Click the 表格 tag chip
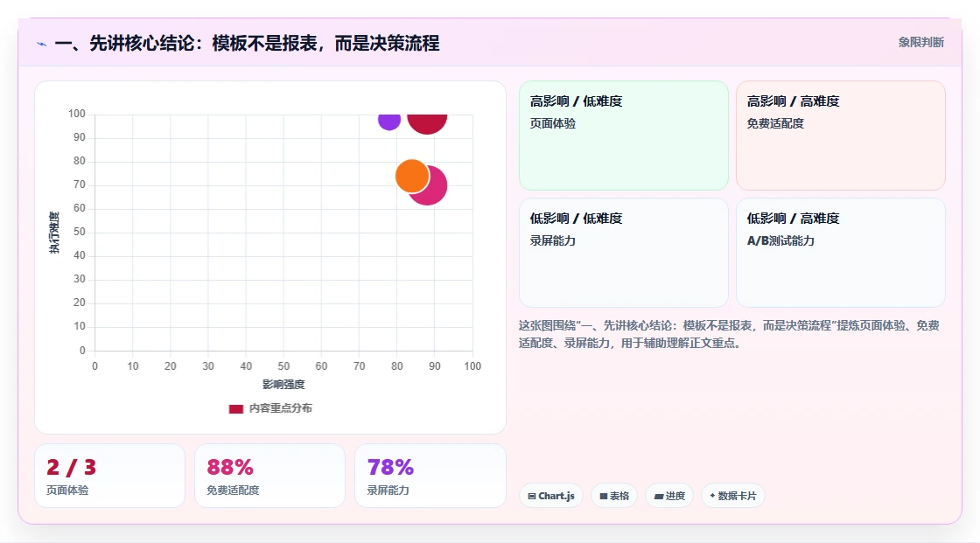The height and width of the screenshot is (543, 980). (x=614, y=496)
